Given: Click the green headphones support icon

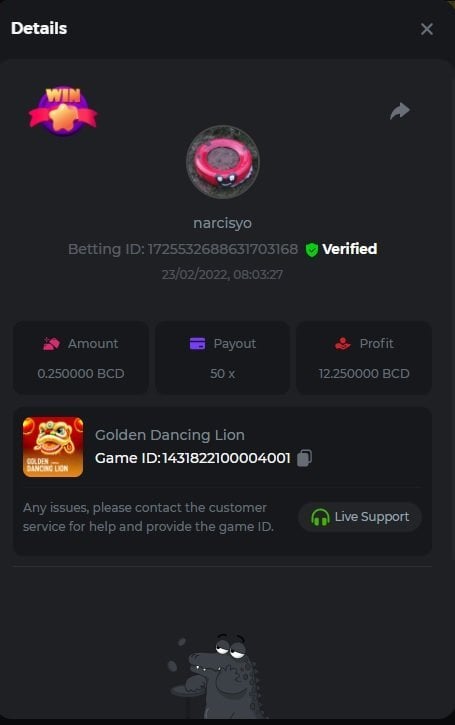Looking at the screenshot, I should (320, 517).
